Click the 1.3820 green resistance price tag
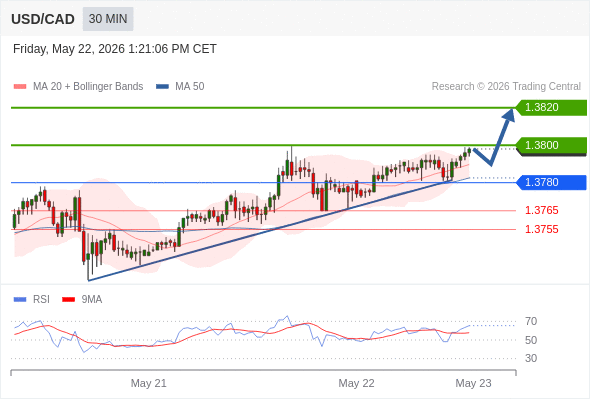590x400 pixels. click(551, 108)
